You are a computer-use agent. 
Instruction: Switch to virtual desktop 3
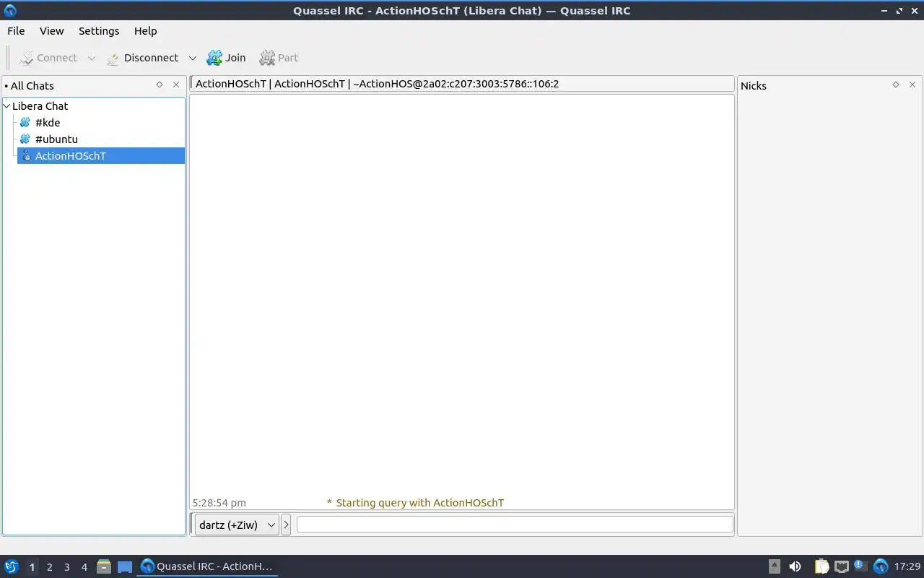pos(66,567)
